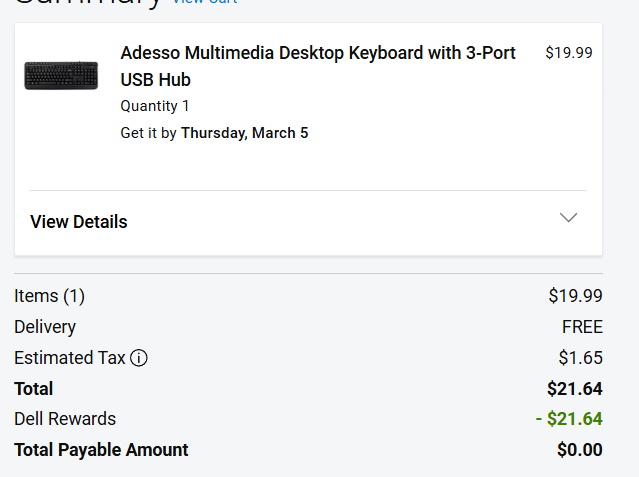Click the bold Total label

click(x=34, y=389)
